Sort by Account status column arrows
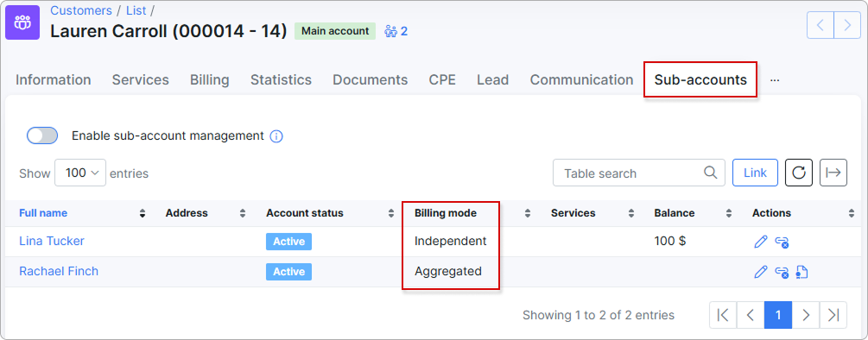This screenshot has height=340, width=868. tap(390, 213)
